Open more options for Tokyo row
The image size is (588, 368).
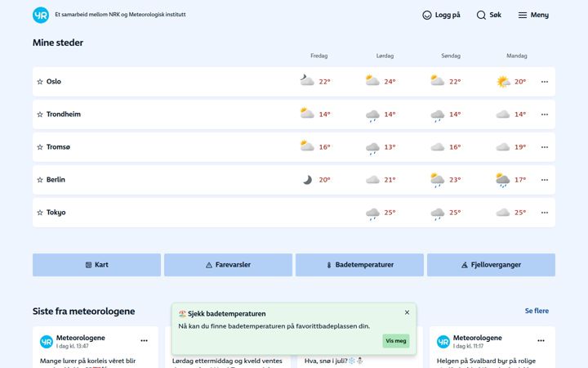point(545,212)
